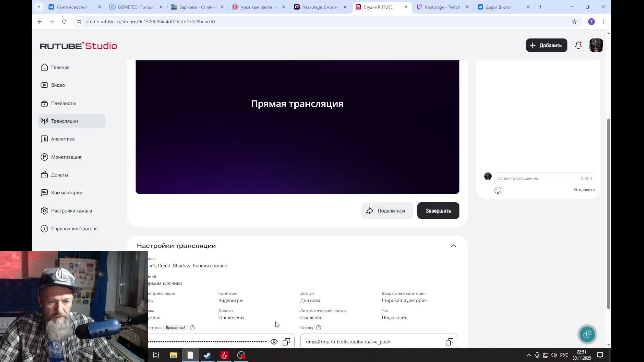
Task: Open the notifications bell
Action: tap(578, 45)
